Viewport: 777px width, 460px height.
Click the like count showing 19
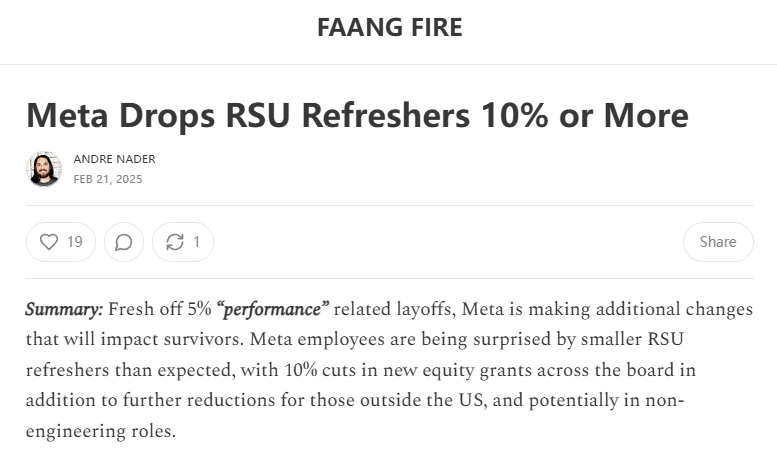click(x=74, y=242)
